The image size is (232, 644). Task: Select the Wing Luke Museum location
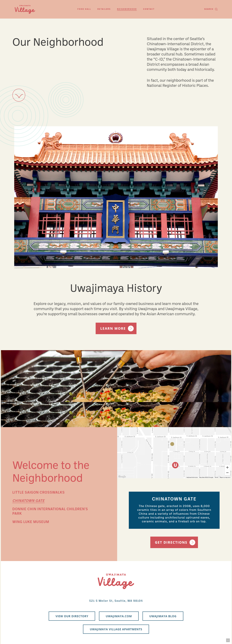click(x=31, y=521)
